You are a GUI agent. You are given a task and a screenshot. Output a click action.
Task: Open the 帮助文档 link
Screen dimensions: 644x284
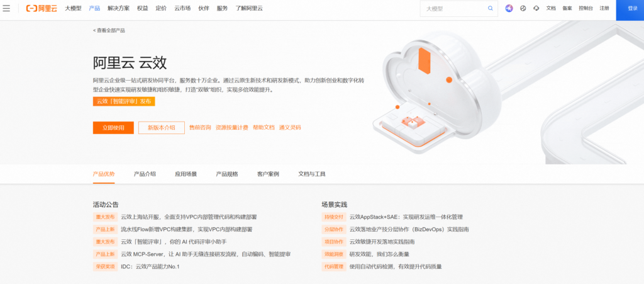(x=264, y=127)
